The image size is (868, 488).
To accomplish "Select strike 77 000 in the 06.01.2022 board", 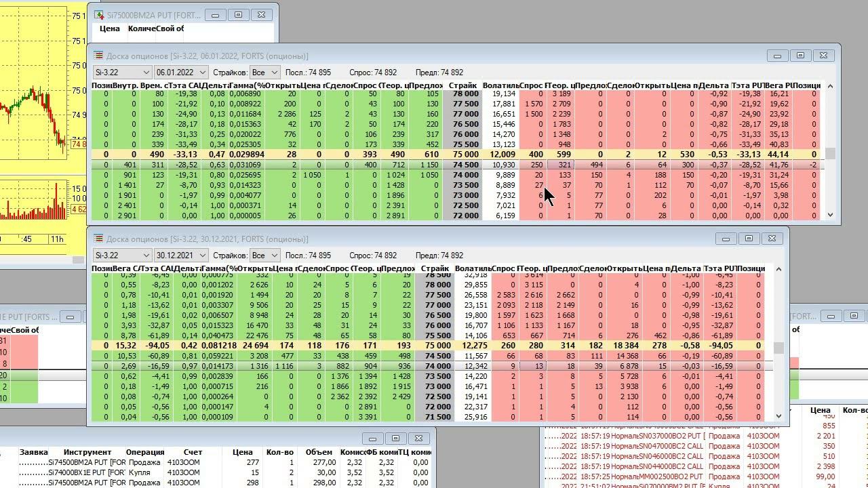I will coord(463,114).
